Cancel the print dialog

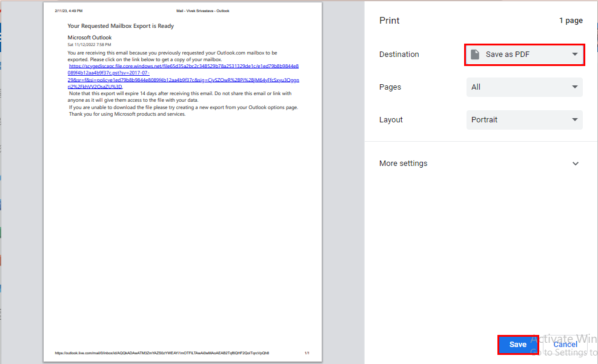tap(565, 344)
